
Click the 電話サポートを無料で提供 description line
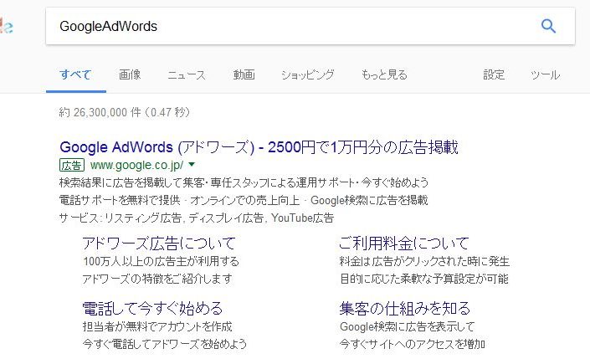pos(244,200)
